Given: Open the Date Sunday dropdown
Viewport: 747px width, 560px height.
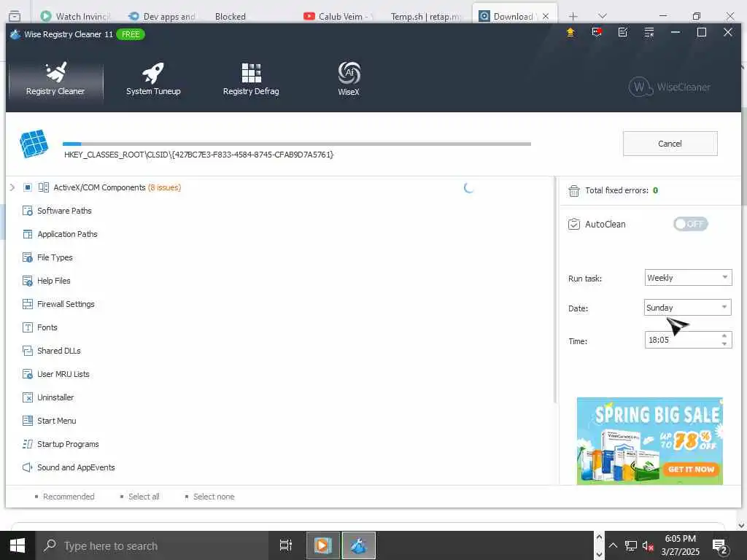Looking at the screenshot, I should (x=688, y=308).
